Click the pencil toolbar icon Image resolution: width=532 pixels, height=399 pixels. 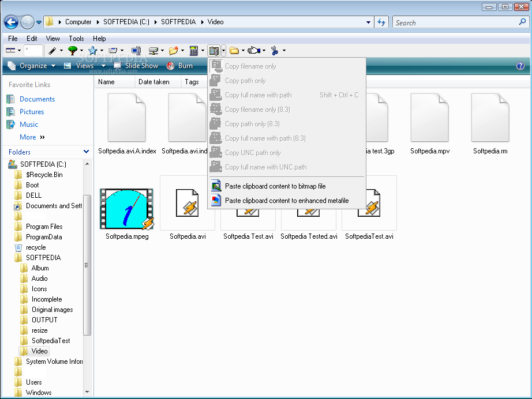point(52,51)
